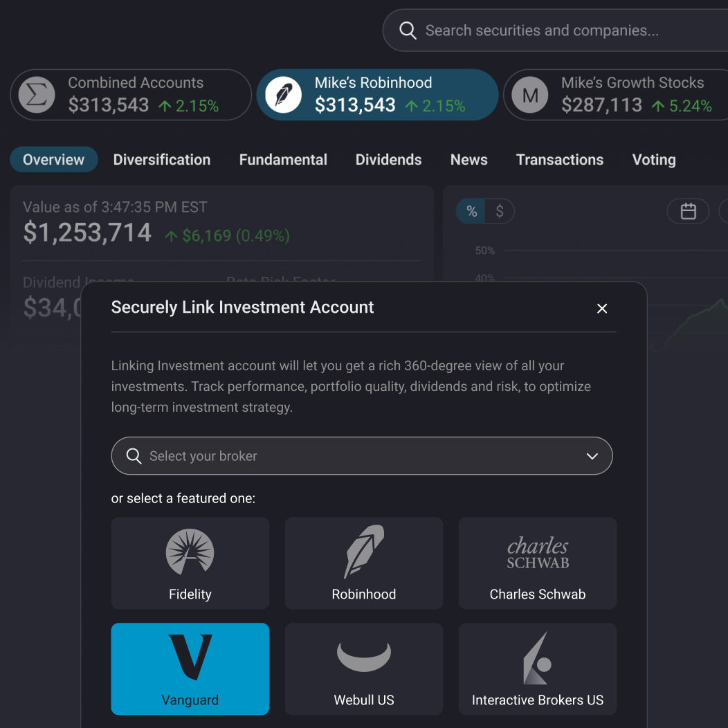Select the Fidelity broker icon
The image size is (728, 728).
click(x=190, y=552)
